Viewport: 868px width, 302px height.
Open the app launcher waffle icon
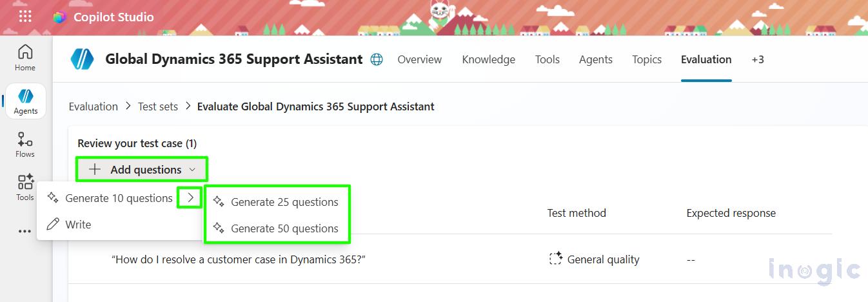coord(25,17)
